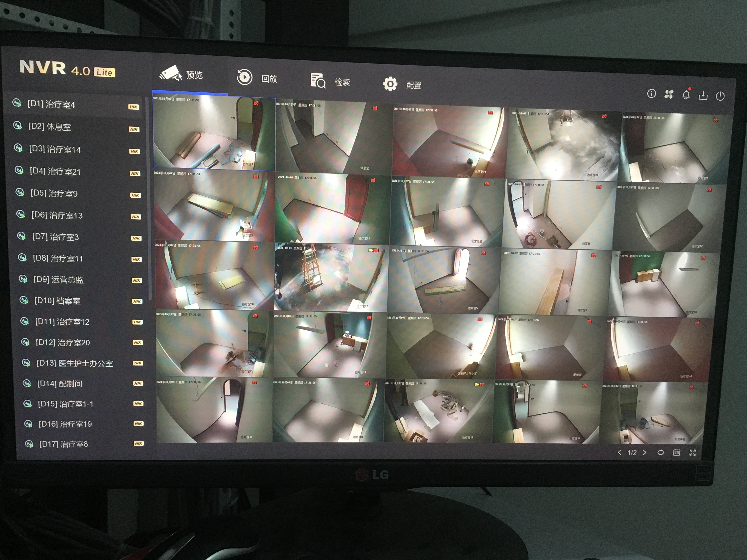Click the camera icon beside [D14] 配制间
Screen dimensions: 747x560
[27, 383]
